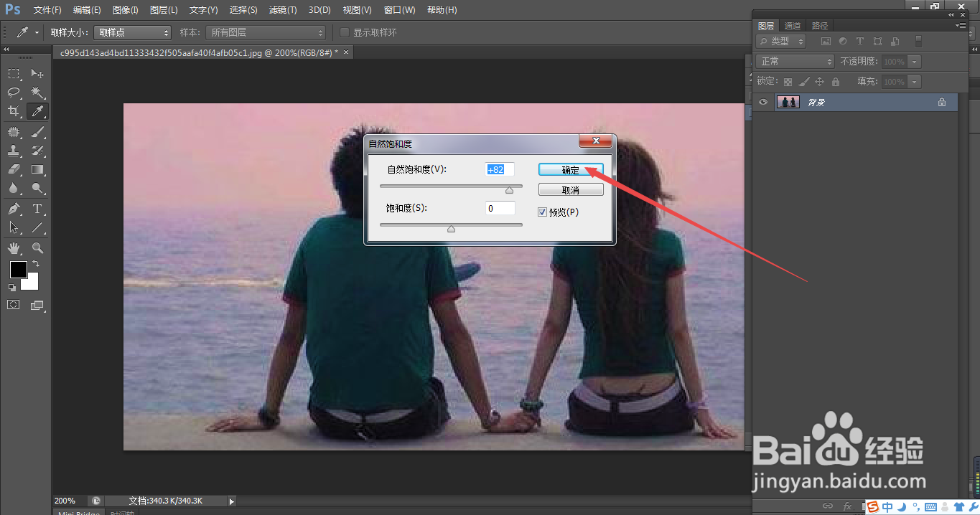Open the 图像(I) menu
This screenshot has height=515, width=980.
(x=125, y=10)
